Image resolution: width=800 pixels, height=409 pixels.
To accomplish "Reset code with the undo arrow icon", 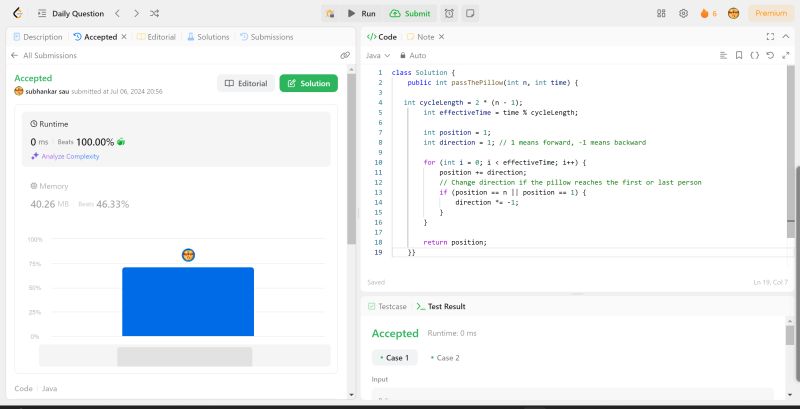I will [770, 55].
